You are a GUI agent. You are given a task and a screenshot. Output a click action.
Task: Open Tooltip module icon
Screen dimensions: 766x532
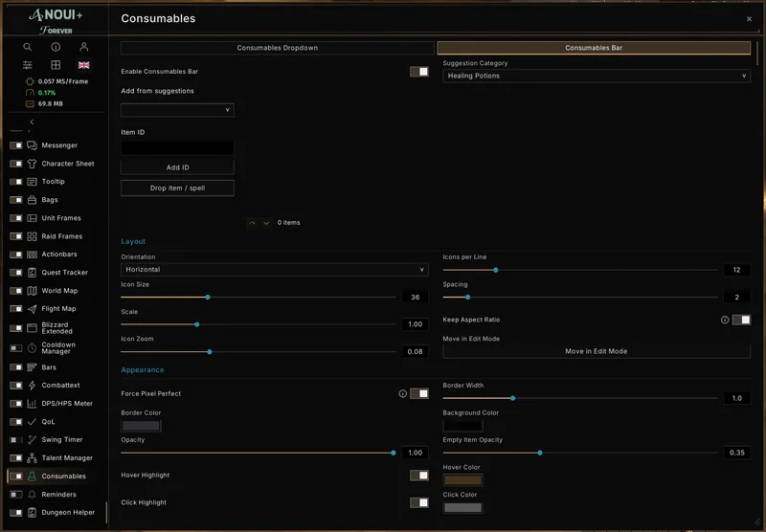[32, 182]
